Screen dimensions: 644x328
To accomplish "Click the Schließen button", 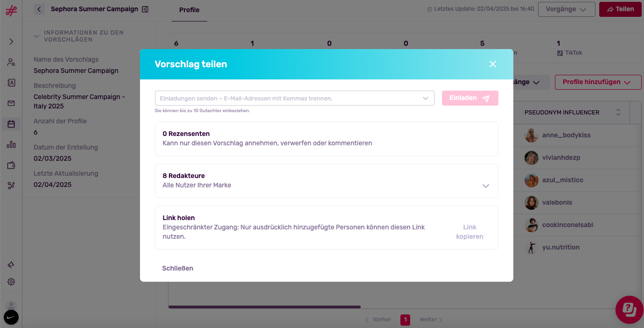I will (178, 268).
